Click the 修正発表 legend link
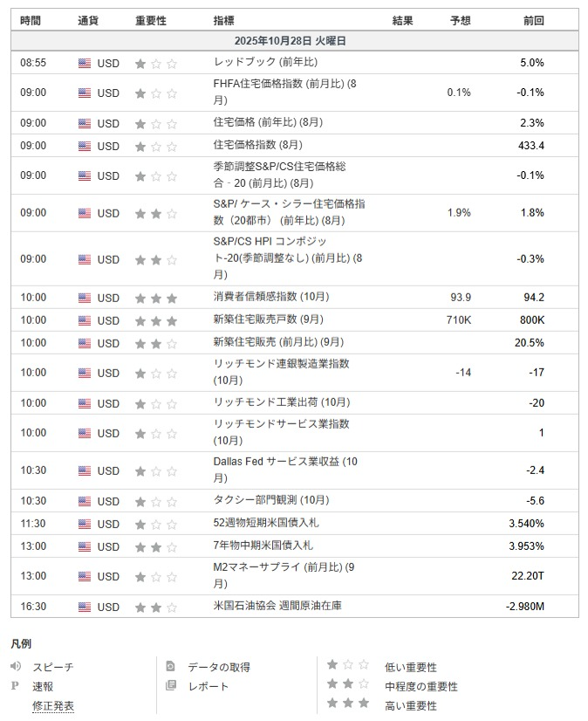 click(x=53, y=705)
